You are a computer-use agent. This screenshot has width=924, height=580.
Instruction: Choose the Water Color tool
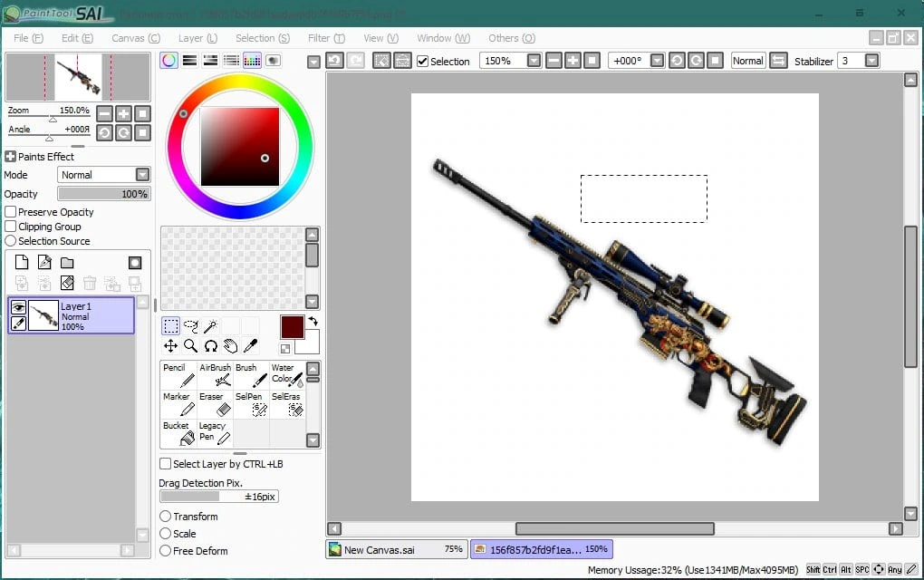coord(287,375)
